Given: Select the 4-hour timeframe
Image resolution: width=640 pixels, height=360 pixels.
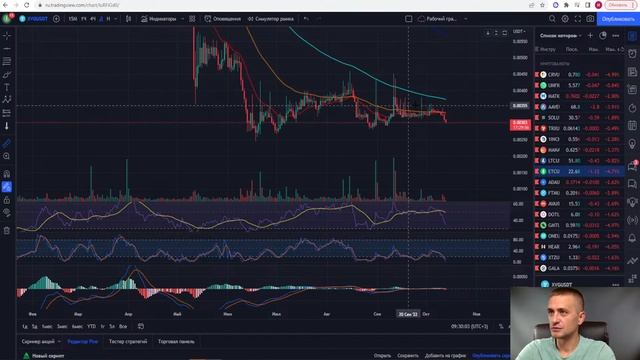Looking at the screenshot, I should pyautogui.click(x=93, y=19).
